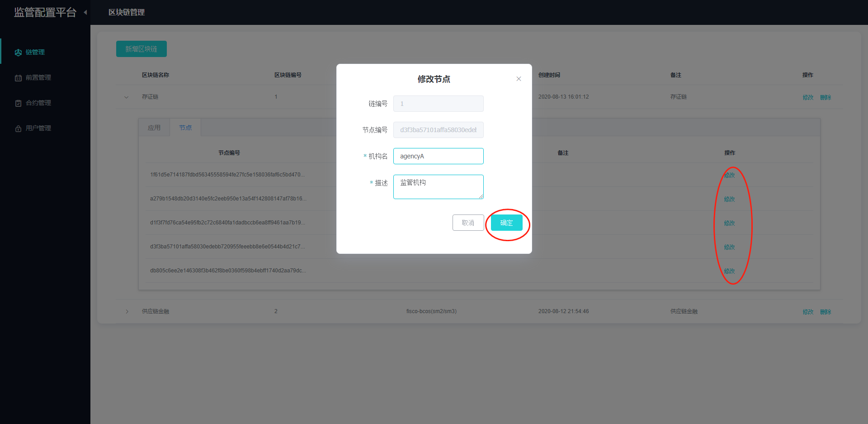
Task: Select node ID d1f3f7fd76ca54e95... text
Action: [x=227, y=223]
